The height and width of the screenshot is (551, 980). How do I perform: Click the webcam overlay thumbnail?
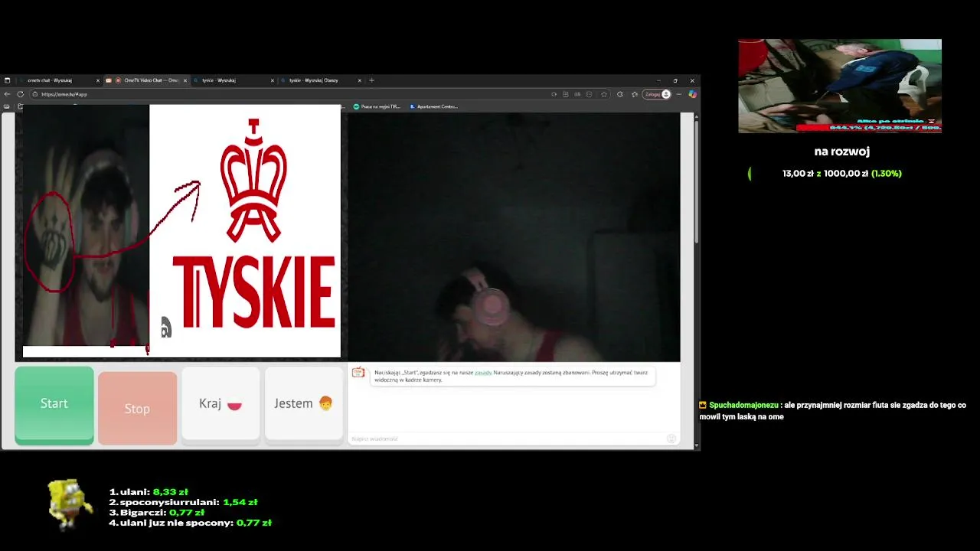840,86
